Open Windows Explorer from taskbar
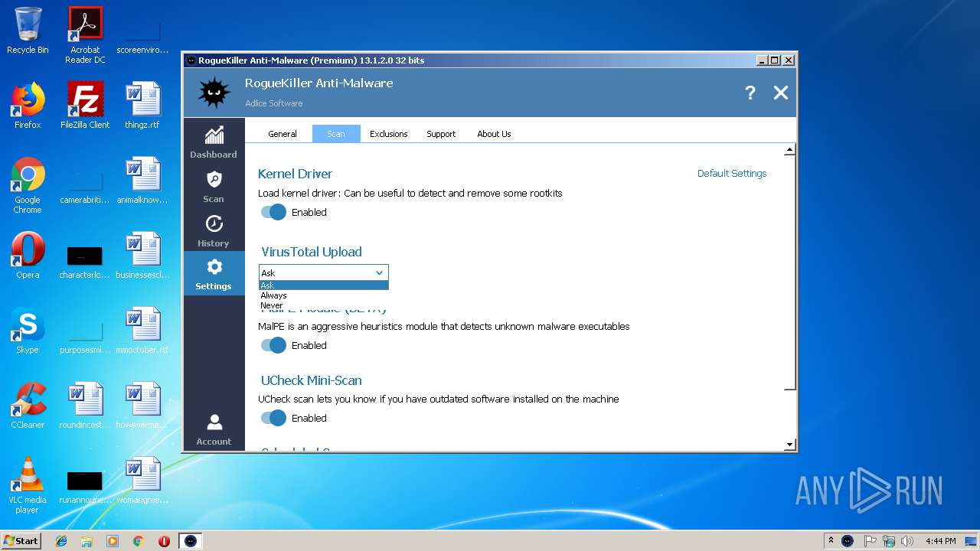Image resolution: width=980 pixels, height=551 pixels. pyautogui.click(x=87, y=541)
